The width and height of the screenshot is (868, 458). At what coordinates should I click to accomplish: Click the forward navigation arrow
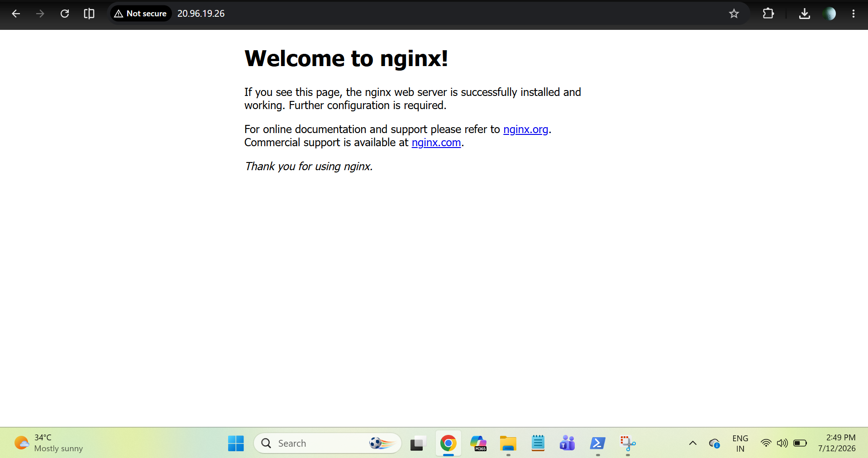coord(40,14)
